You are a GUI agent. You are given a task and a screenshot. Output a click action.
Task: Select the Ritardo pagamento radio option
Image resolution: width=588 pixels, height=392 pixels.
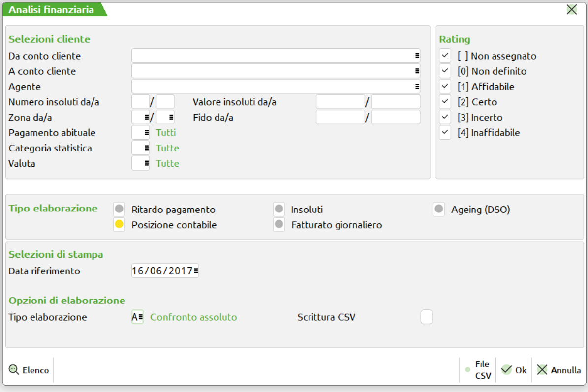(x=119, y=210)
